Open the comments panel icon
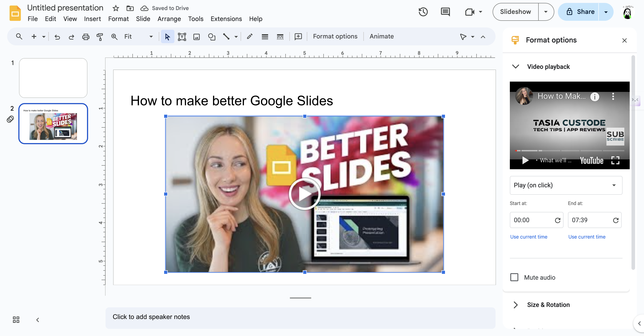 coord(445,12)
